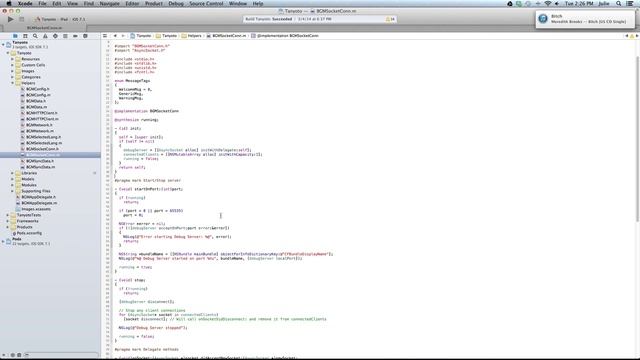Open volume control in menu bar
This screenshot has width=640, height=360.
pos(557,3)
